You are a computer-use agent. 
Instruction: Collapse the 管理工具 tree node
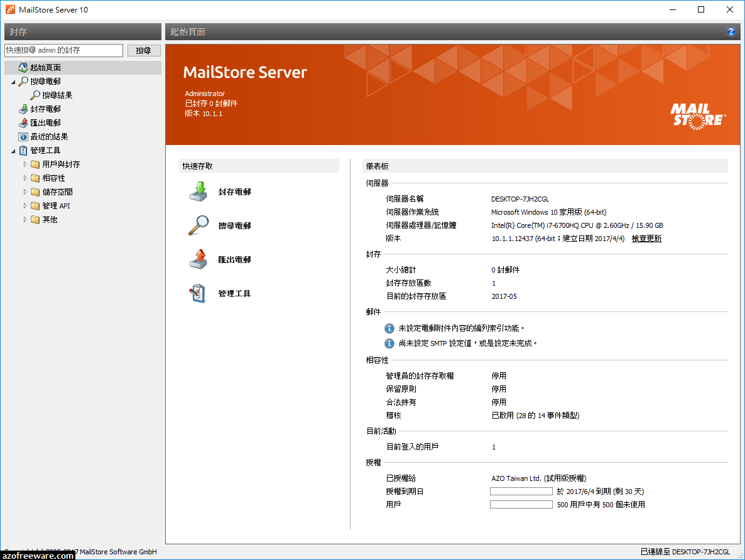14,150
